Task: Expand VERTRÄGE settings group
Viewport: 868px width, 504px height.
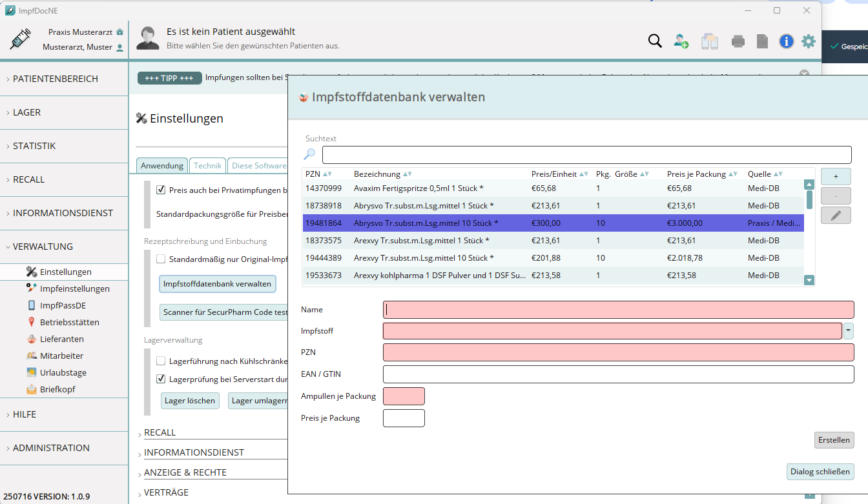Action: coord(166,492)
